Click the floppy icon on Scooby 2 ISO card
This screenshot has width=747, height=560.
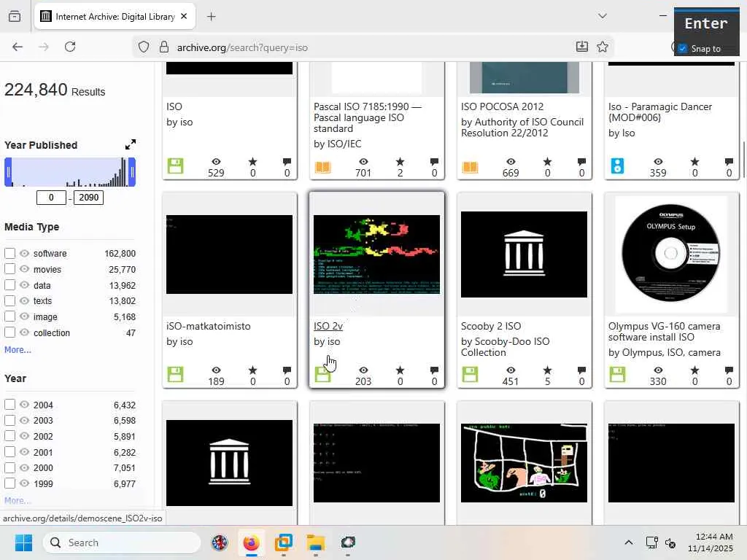pos(470,374)
